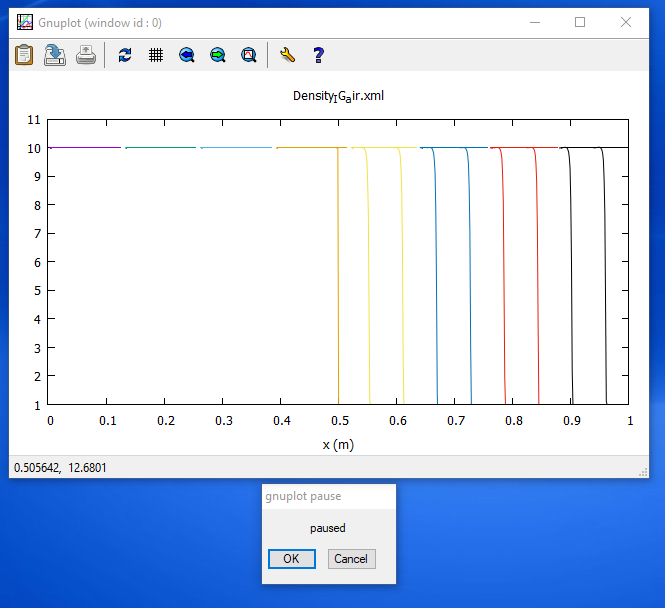
Task: Open help with the question mark
Action: click(x=319, y=55)
